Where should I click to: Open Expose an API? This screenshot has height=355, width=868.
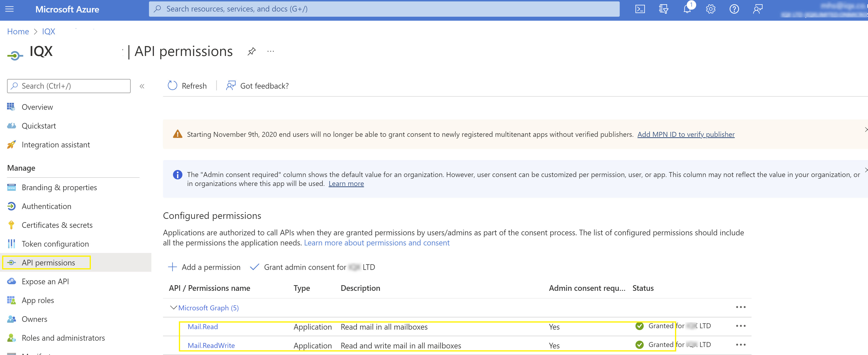click(45, 282)
